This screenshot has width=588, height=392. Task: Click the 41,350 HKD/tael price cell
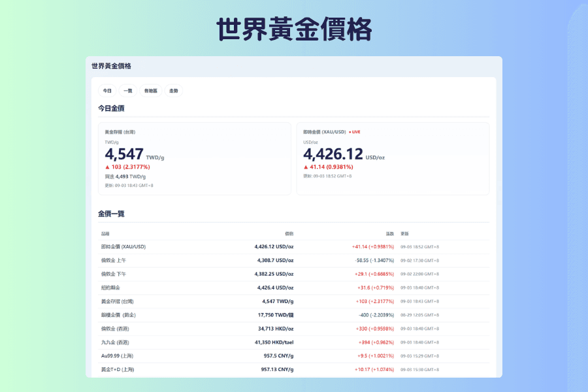pyautogui.click(x=274, y=342)
